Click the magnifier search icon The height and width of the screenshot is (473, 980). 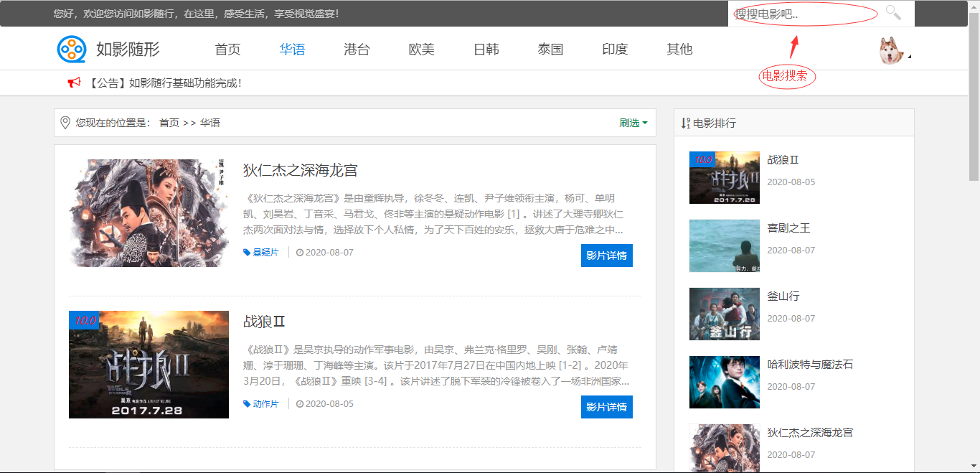[893, 12]
